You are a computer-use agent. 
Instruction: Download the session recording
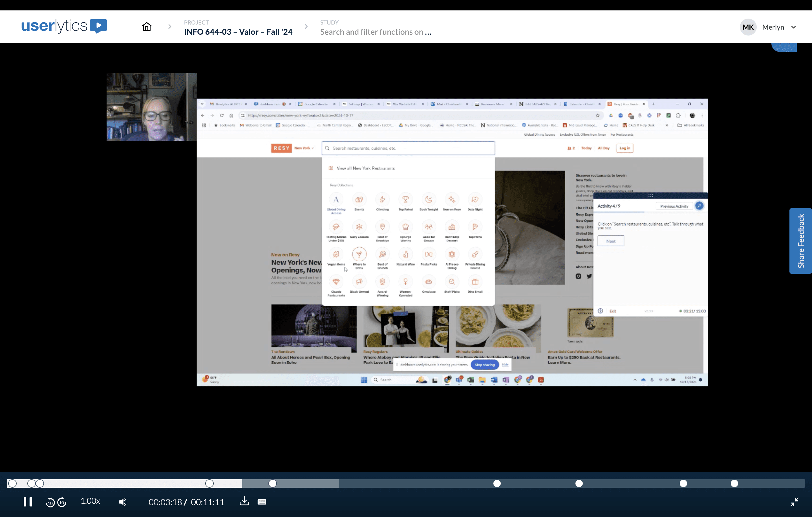244,501
